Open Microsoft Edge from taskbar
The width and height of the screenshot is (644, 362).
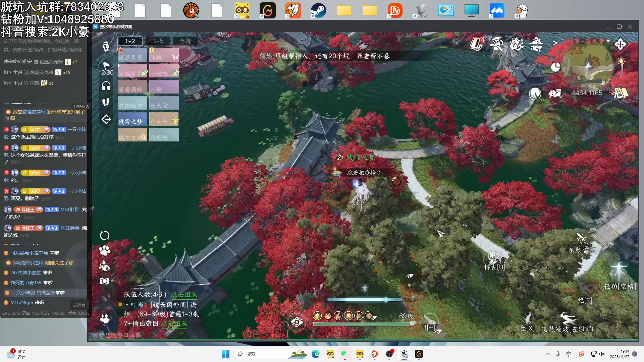pyautogui.click(x=315, y=354)
